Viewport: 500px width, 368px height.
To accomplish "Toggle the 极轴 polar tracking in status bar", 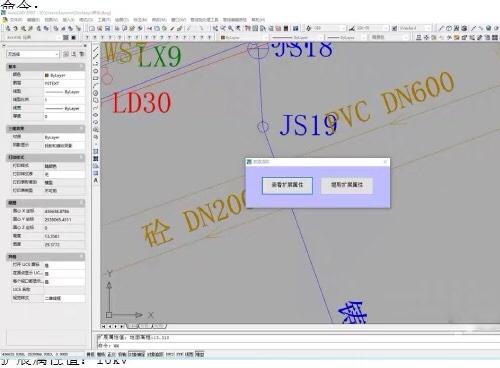I will tap(122, 354).
